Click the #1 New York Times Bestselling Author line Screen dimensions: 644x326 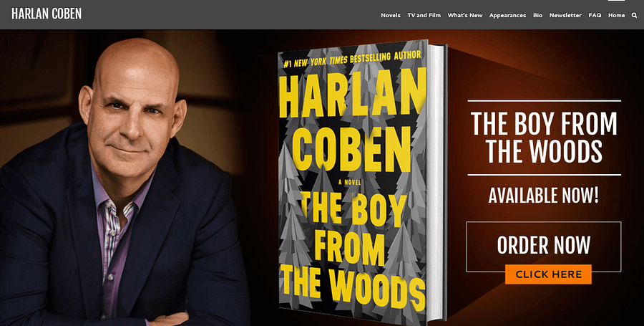[x=352, y=59]
